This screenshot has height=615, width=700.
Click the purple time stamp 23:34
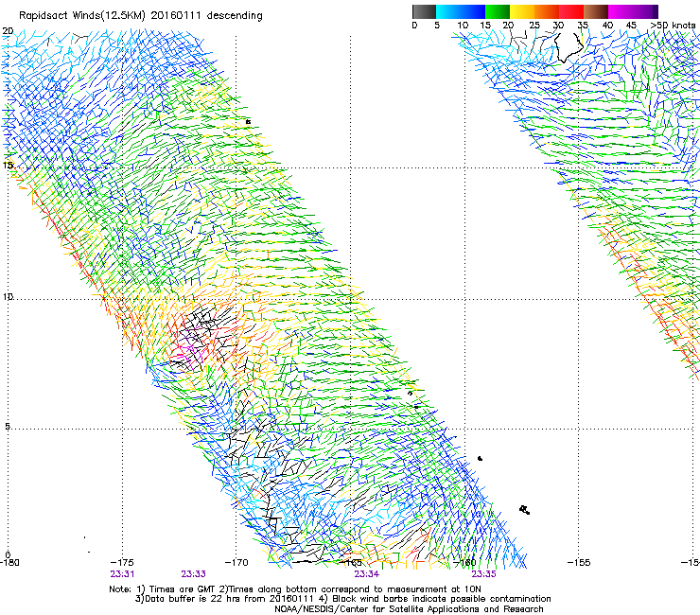(x=366, y=574)
